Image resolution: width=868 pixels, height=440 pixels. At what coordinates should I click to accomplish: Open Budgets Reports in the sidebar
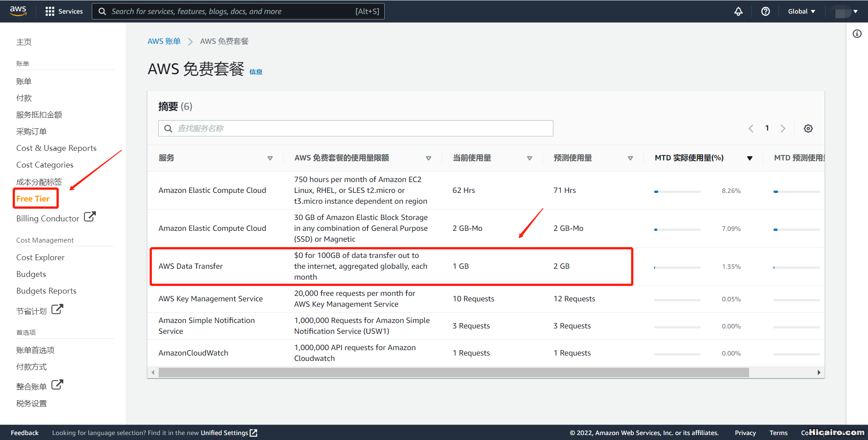[x=47, y=291]
